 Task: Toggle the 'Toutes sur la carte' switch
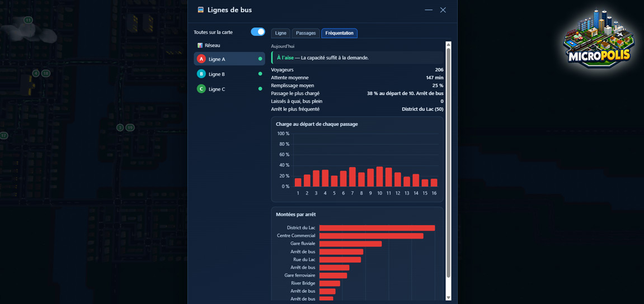click(x=258, y=32)
